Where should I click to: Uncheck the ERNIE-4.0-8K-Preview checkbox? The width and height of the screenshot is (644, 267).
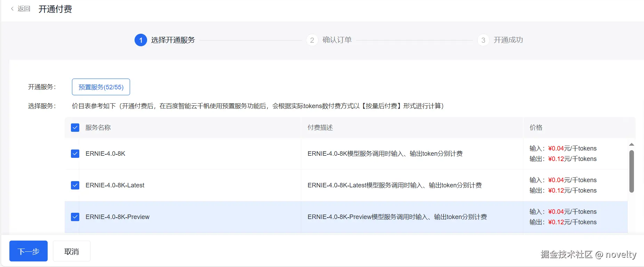(x=75, y=217)
